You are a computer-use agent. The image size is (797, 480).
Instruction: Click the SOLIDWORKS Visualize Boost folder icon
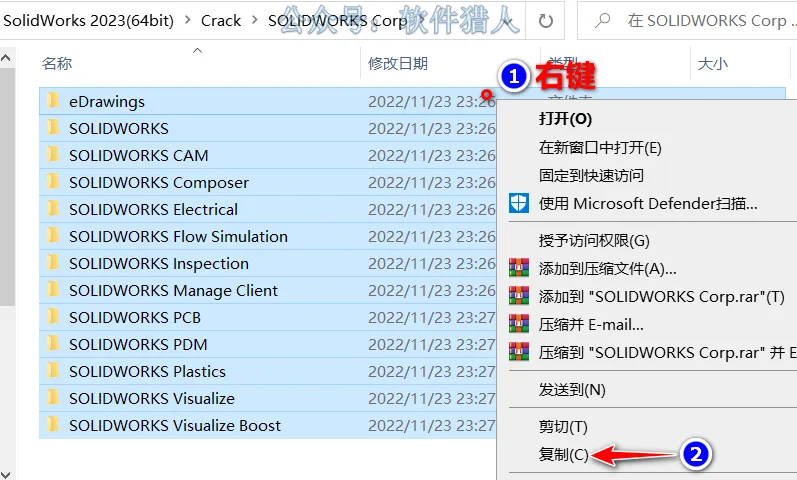coord(53,424)
